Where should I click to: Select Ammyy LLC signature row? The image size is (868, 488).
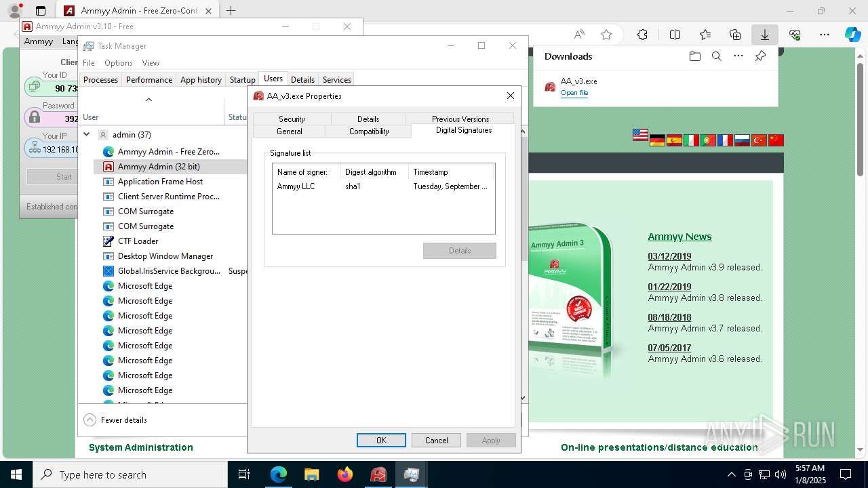click(x=383, y=186)
